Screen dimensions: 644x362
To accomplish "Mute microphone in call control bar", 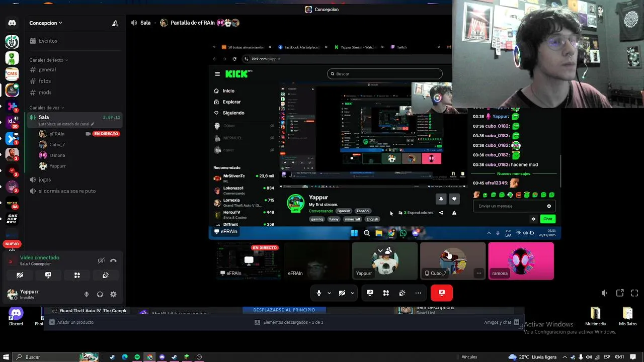I will pyautogui.click(x=319, y=293).
